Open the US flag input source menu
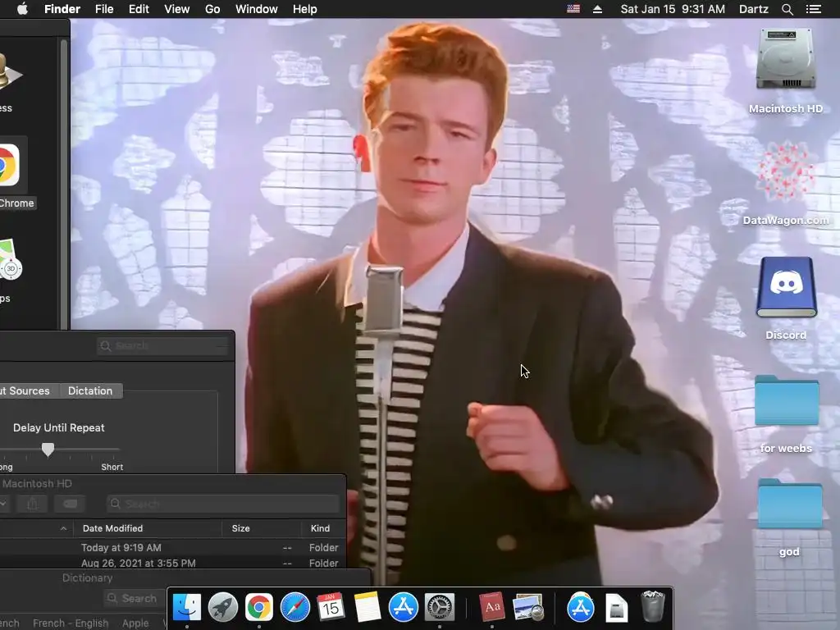 point(573,9)
